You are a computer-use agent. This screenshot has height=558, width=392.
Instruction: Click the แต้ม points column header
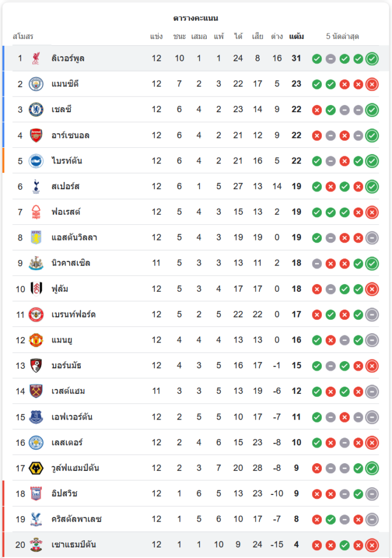click(297, 36)
